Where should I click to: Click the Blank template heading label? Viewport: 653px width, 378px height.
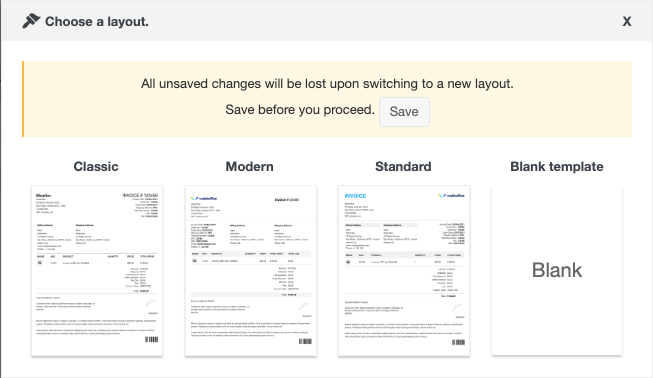[x=557, y=167]
